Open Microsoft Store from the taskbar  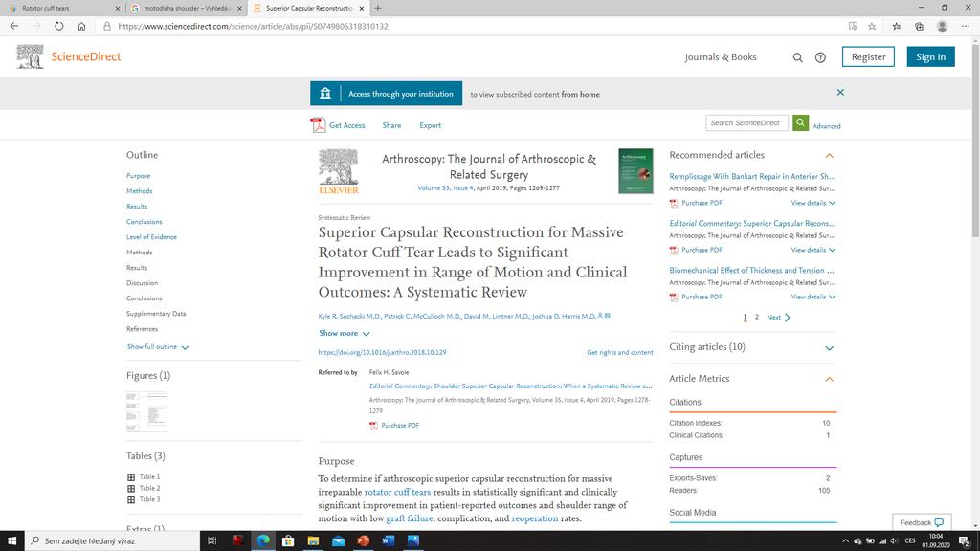[x=287, y=540]
